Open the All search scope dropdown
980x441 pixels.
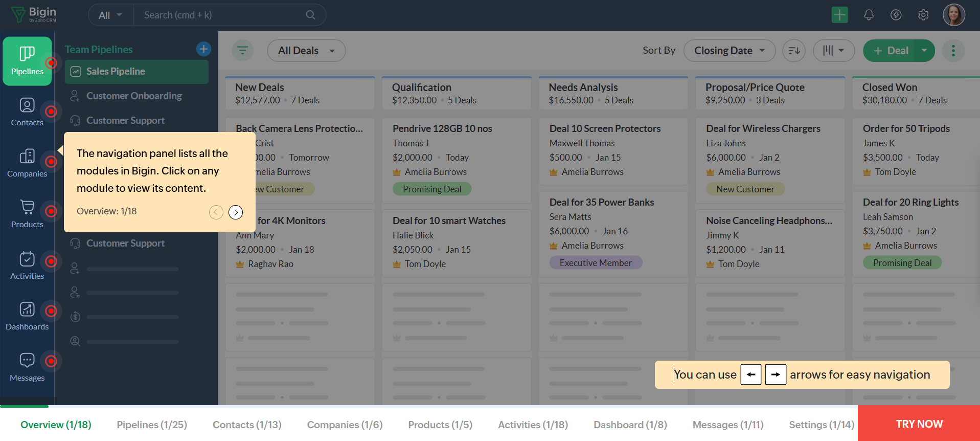tap(110, 15)
